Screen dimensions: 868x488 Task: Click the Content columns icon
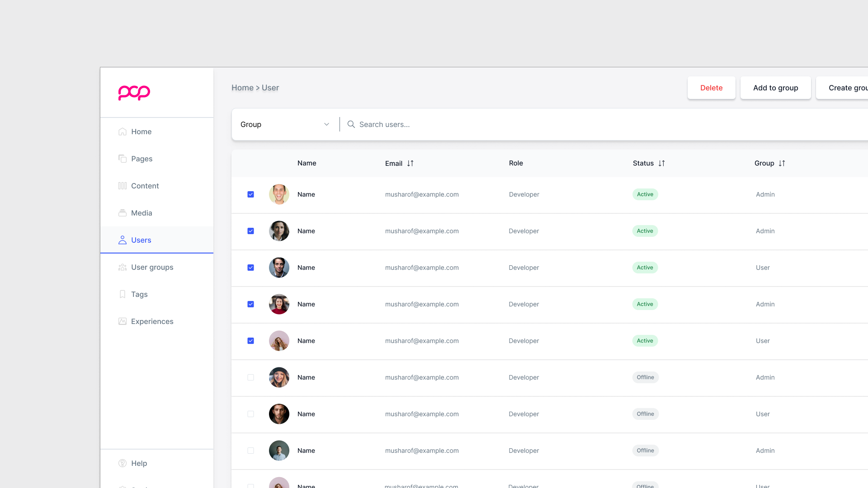click(122, 186)
